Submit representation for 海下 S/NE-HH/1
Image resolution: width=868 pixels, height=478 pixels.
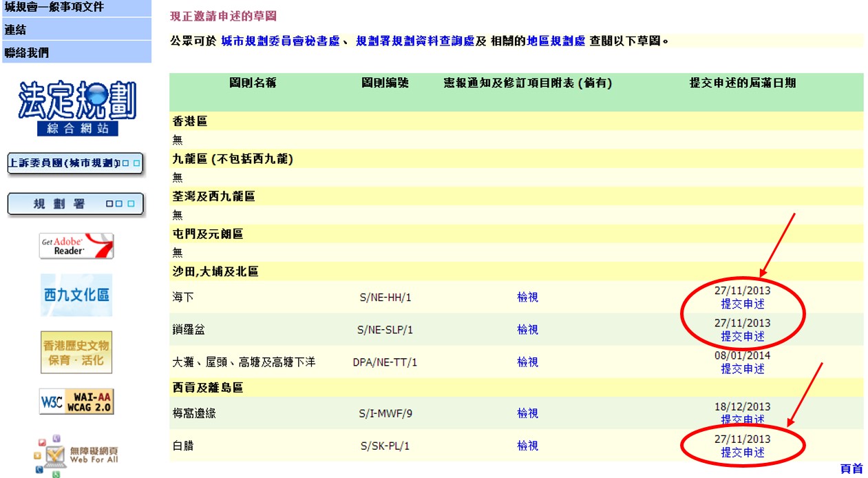tap(742, 304)
